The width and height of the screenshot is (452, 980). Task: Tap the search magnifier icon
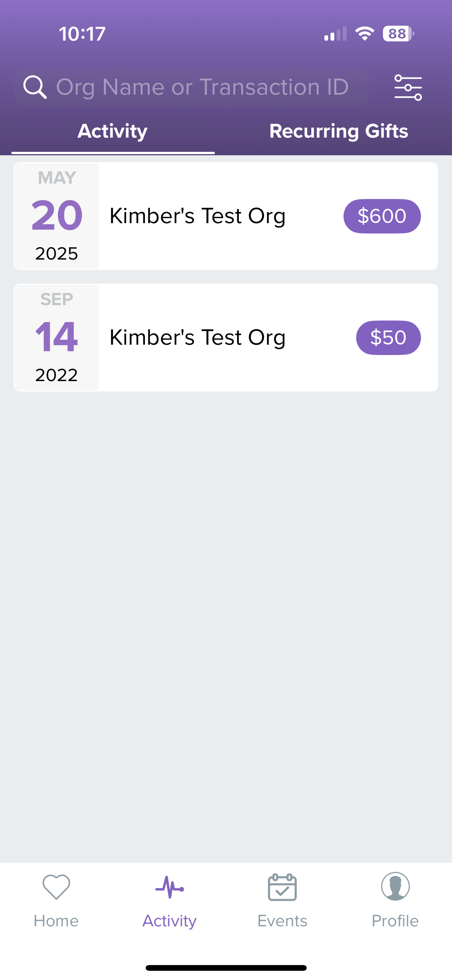[x=35, y=87]
